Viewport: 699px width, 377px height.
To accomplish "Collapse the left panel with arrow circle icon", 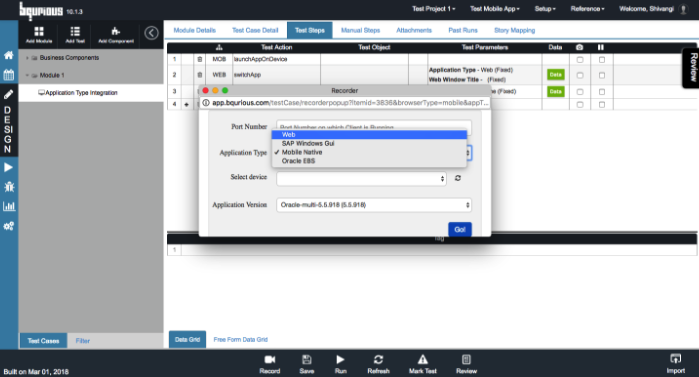I will (x=152, y=33).
